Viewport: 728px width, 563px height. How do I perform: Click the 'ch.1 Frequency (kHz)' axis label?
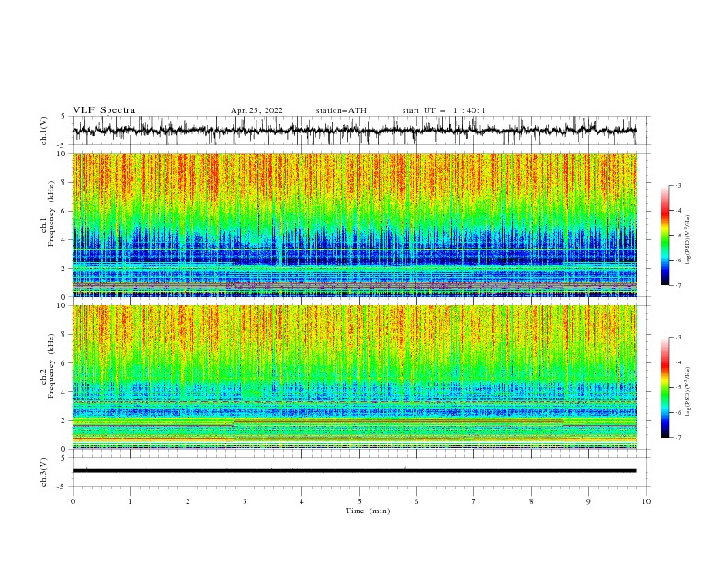point(48,212)
